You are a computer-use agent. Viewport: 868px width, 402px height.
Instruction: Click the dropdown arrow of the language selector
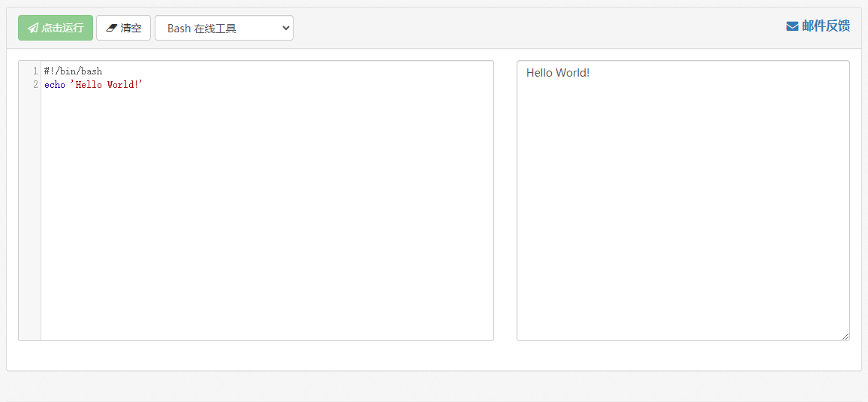(285, 28)
